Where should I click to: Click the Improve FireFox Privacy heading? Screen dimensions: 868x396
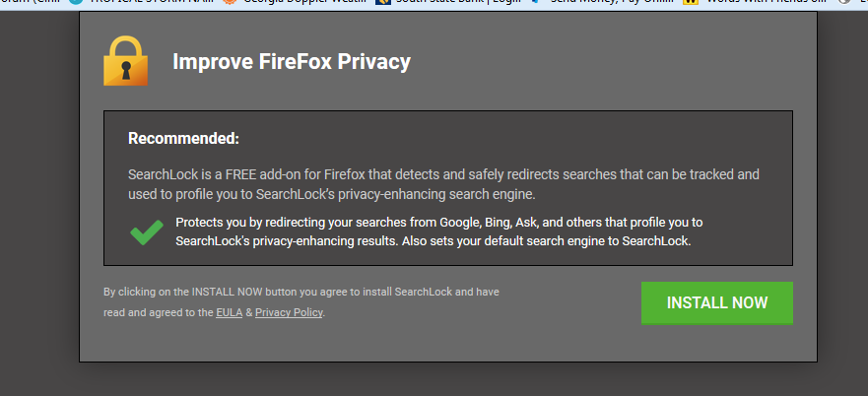tap(292, 61)
